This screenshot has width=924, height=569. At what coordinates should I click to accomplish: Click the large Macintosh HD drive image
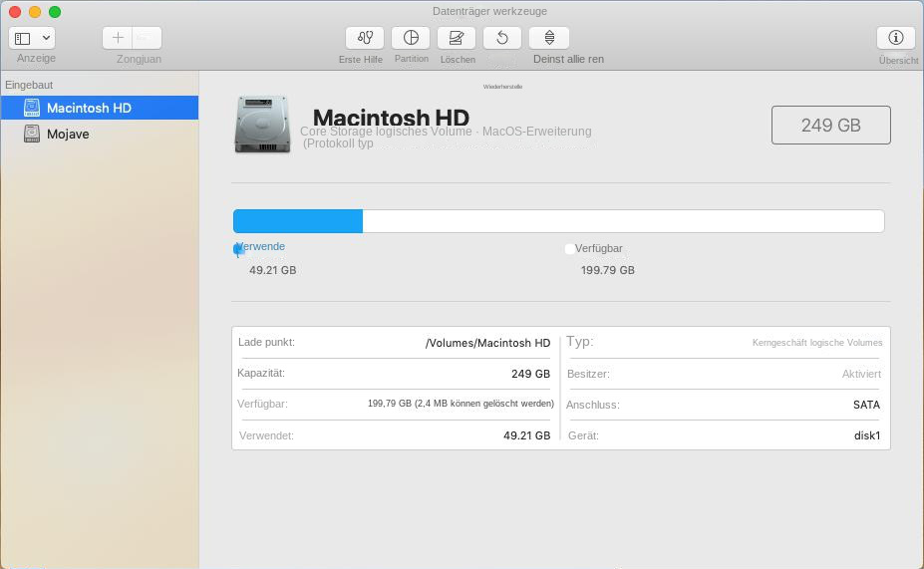click(x=262, y=125)
